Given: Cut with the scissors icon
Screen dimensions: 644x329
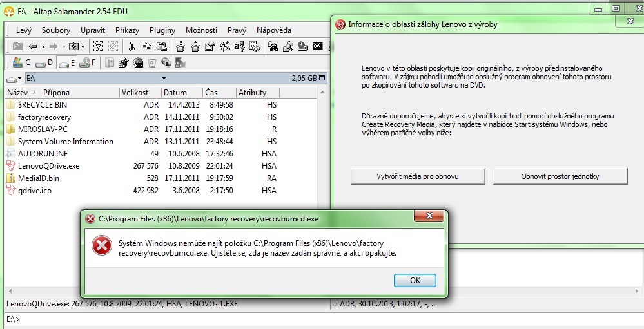Looking at the screenshot, I should coord(132,46).
